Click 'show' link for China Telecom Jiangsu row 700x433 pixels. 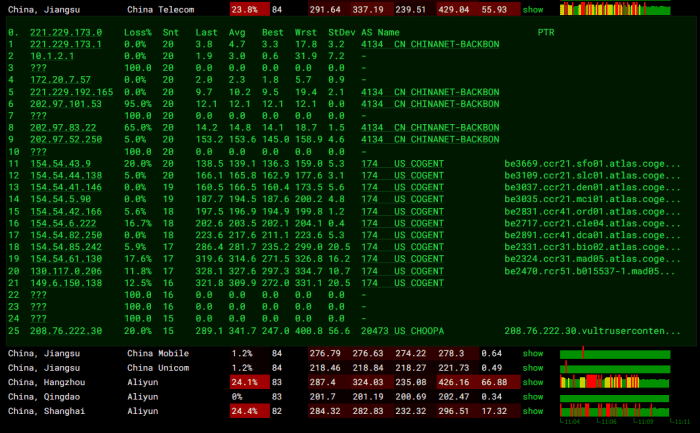[x=533, y=9]
